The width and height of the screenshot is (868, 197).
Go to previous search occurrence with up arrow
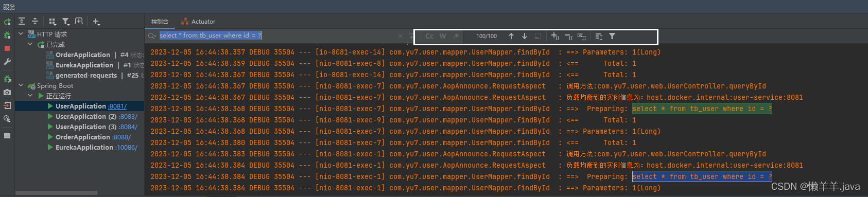(x=511, y=36)
